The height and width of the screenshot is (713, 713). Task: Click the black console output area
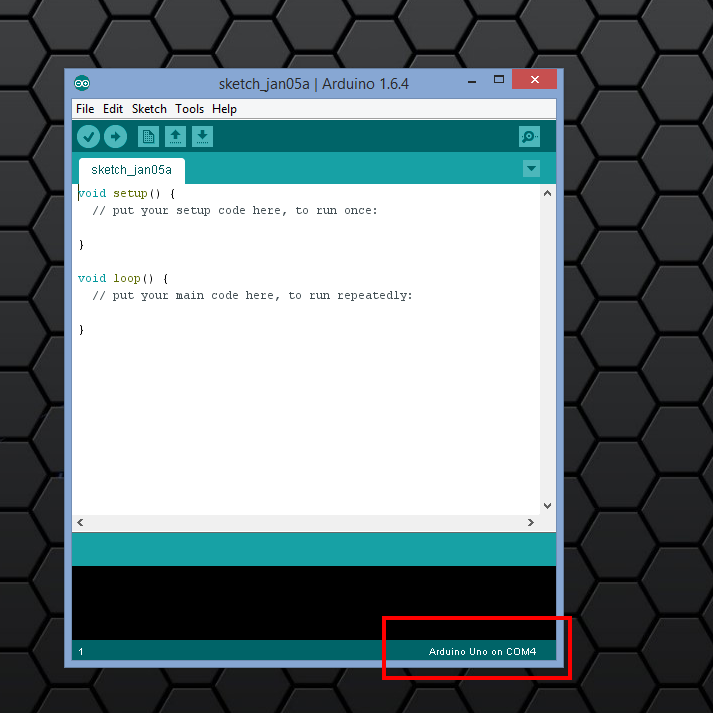tap(314, 603)
